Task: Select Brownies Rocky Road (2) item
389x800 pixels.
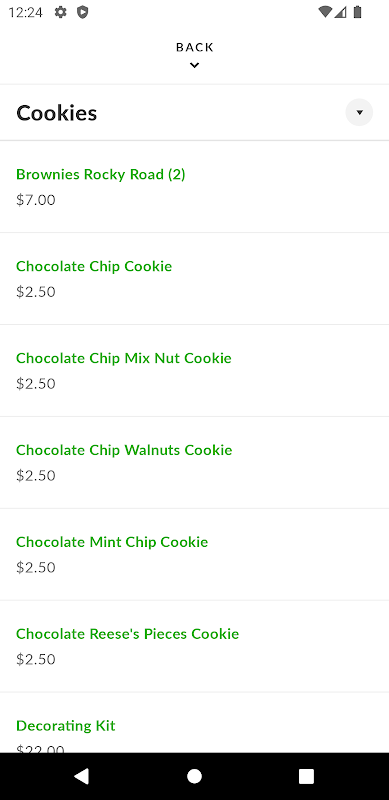Action: point(194,187)
